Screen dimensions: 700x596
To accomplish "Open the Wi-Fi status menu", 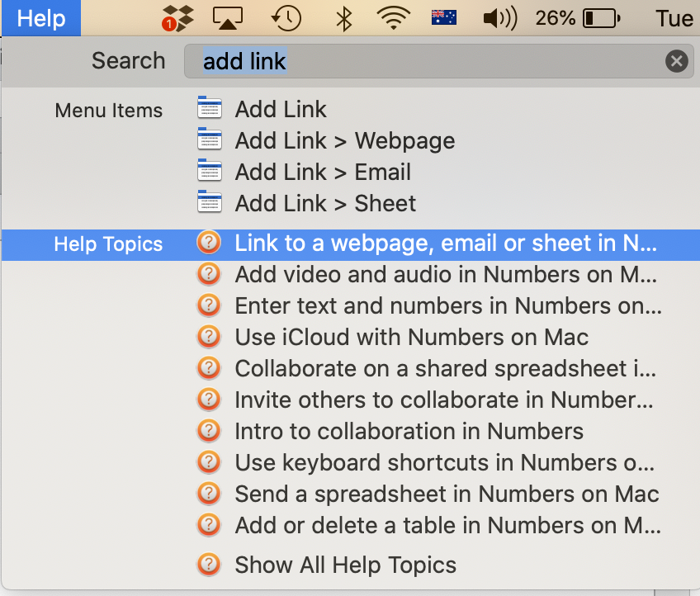I will click(x=394, y=17).
